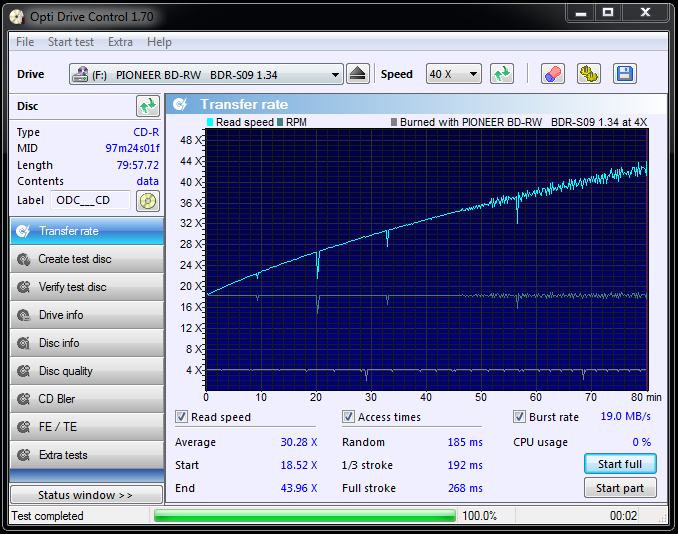Click the 100.0% progress text
Screen dimensions: 678x534
480,516
